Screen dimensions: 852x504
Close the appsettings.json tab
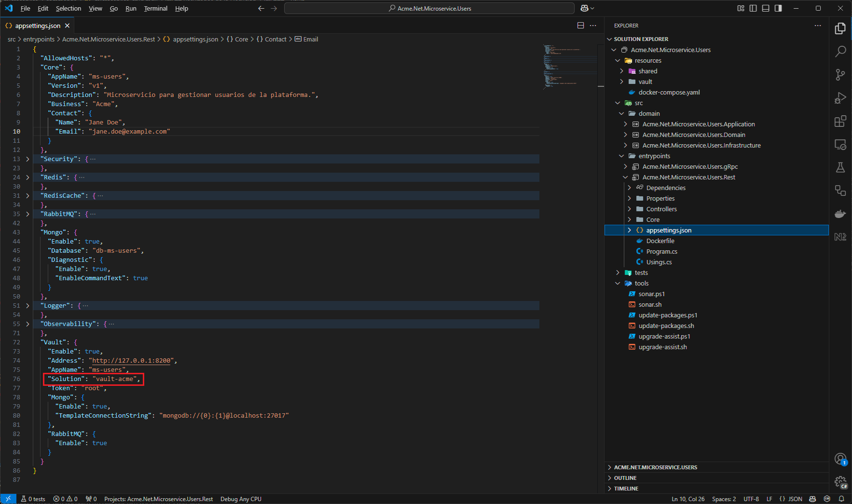point(67,26)
